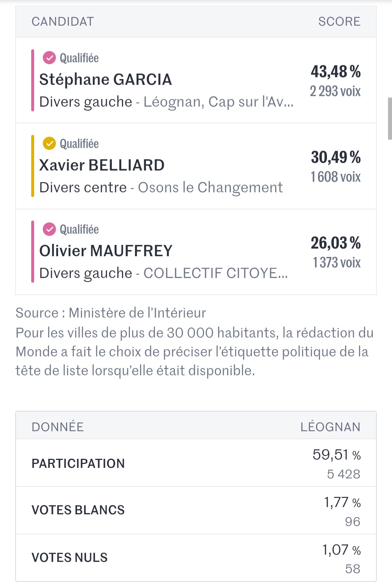
Task: Click the 43,48 % score value
Action: pyautogui.click(x=336, y=72)
